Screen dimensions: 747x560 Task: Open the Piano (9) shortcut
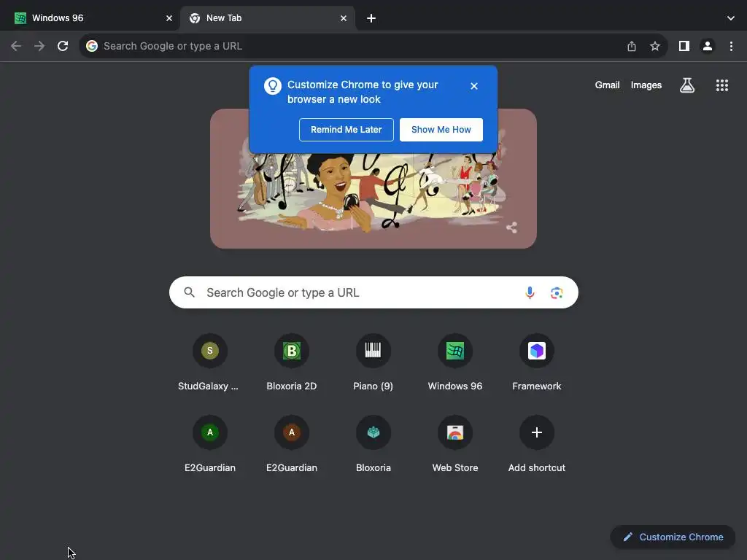click(373, 362)
